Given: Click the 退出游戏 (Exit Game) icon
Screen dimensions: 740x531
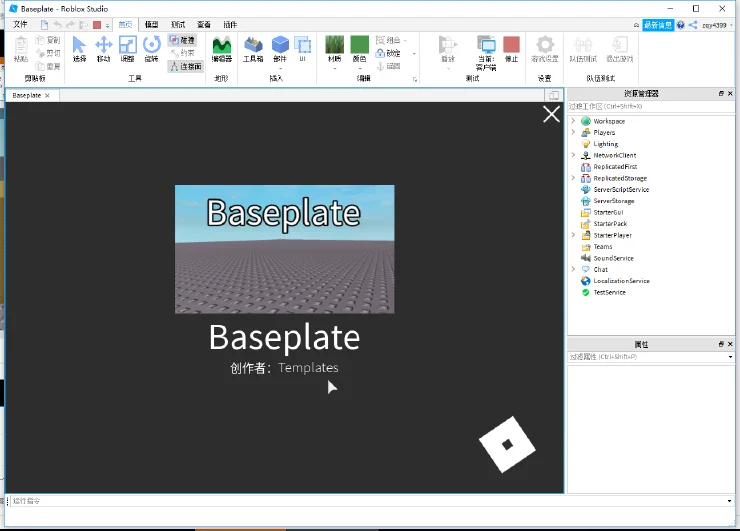Looking at the screenshot, I should pyautogui.click(x=620, y=45).
